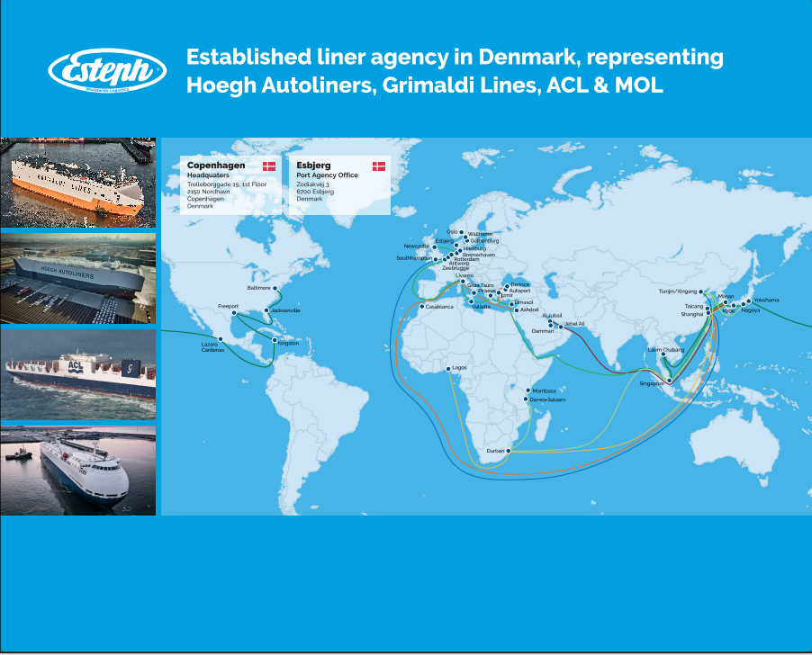Click the "Port Agency Office" subtitle
Screen dimensions: 812x655
point(328,175)
